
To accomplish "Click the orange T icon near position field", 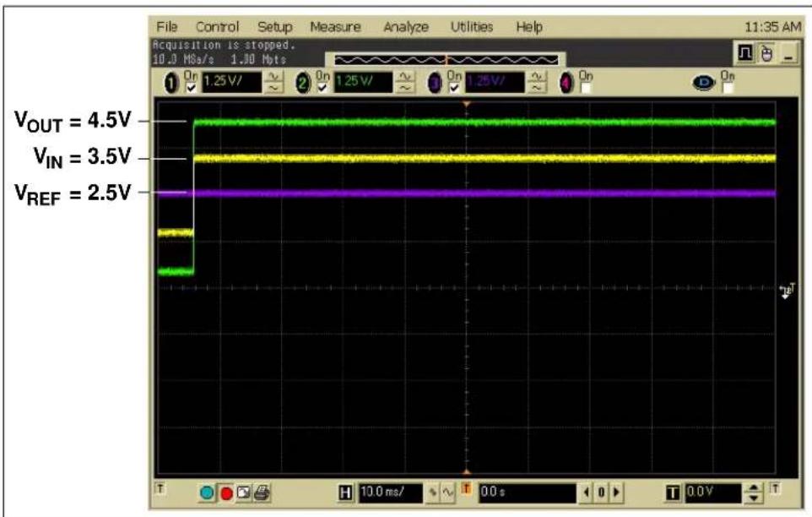I will point(466,488).
